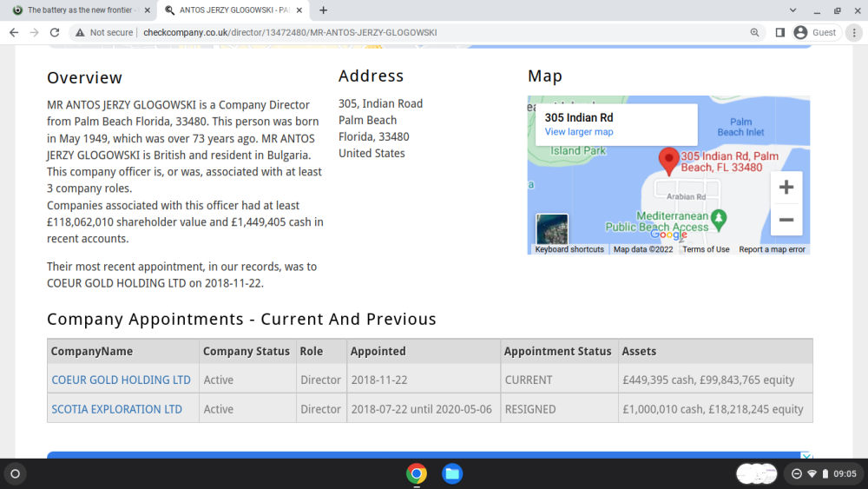Open the zoom magnifier in address bar
This screenshot has height=489, width=868.
click(754, 33)
